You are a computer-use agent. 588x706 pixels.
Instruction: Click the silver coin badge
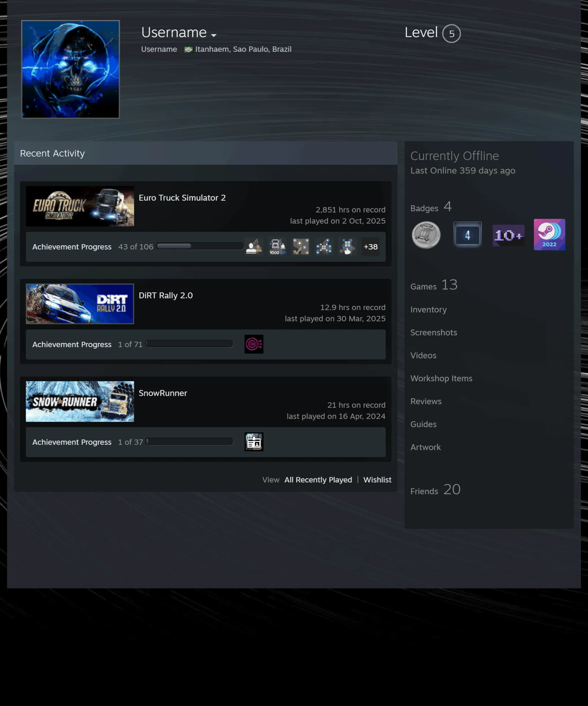pyautogui.click(x=426, y=235)
